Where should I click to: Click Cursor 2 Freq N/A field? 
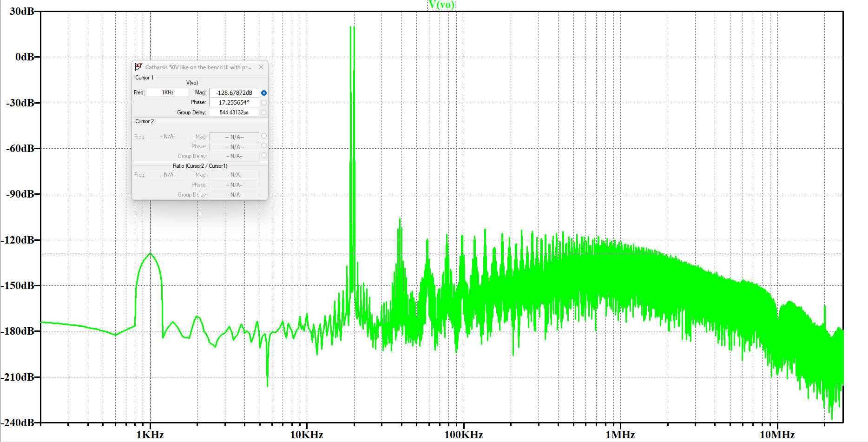168,137
